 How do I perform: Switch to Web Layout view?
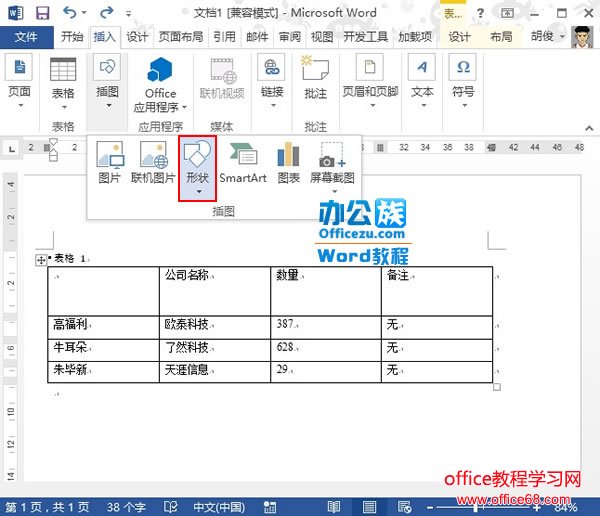(404, 507)
